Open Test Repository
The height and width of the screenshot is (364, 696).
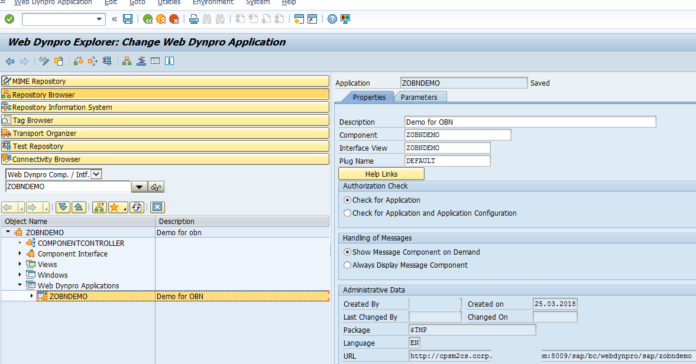click(x=165, y=146)
